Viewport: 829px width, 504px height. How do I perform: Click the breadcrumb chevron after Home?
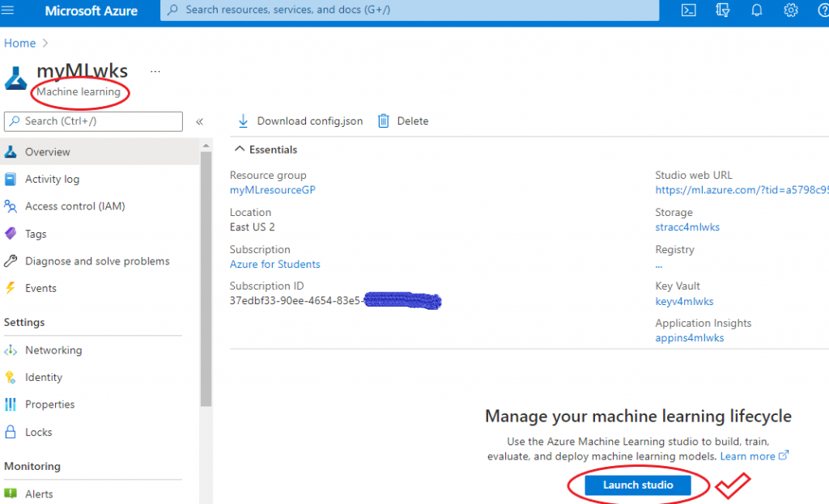[x=45, y=43]
